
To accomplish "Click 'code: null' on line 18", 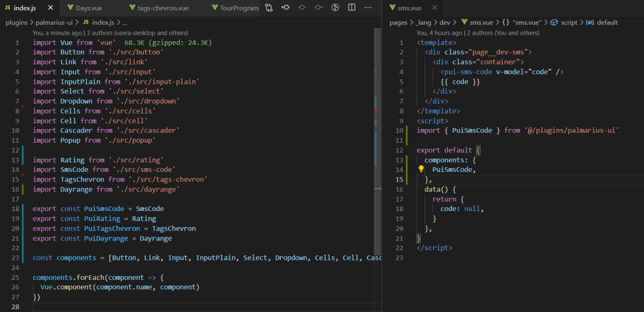I will pyautogui.click(x=461, y=209).
